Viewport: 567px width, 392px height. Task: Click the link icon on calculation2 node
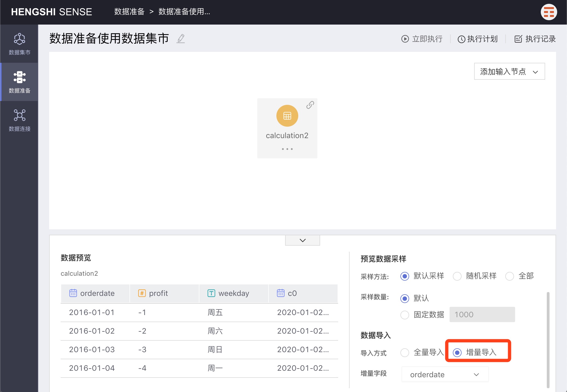(310, 105)
